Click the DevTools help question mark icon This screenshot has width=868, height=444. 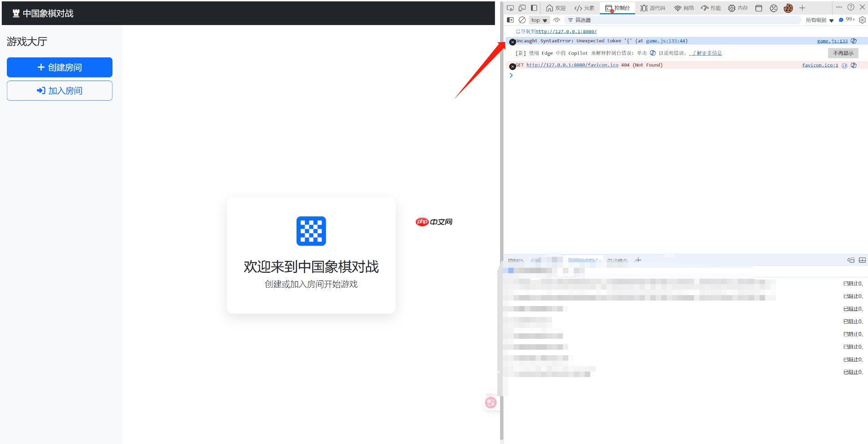851,7
